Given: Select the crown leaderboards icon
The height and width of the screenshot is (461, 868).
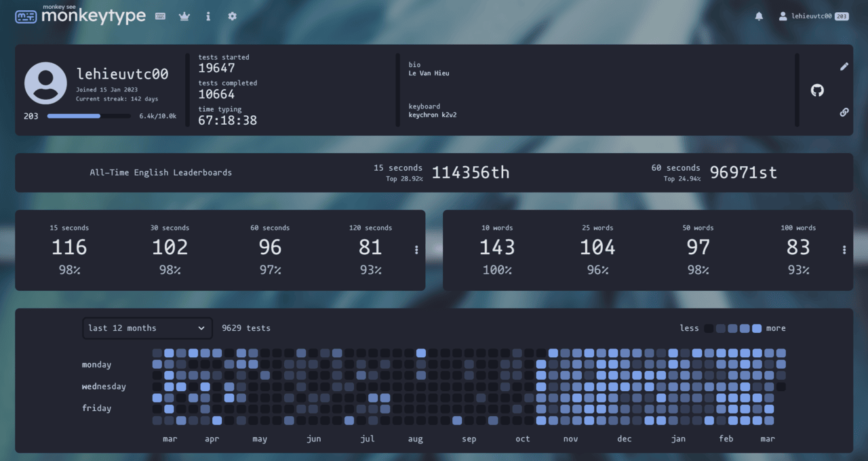Looking at the screenshot, I should [x=184, y=16].
